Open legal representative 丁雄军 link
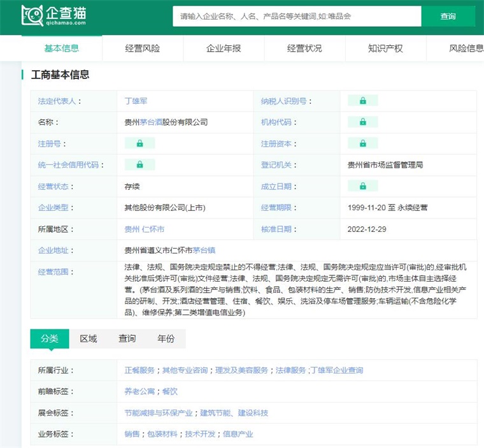 (136, 101)
